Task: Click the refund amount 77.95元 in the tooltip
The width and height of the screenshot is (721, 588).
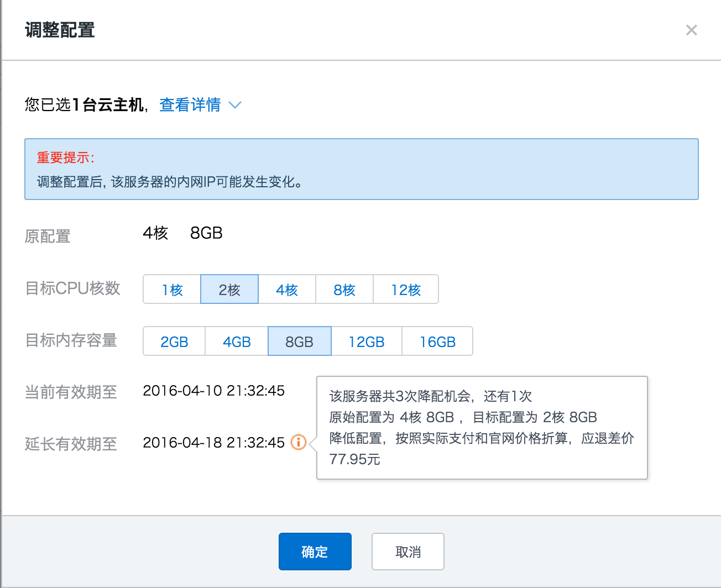Action: click(x=355, y=459)
